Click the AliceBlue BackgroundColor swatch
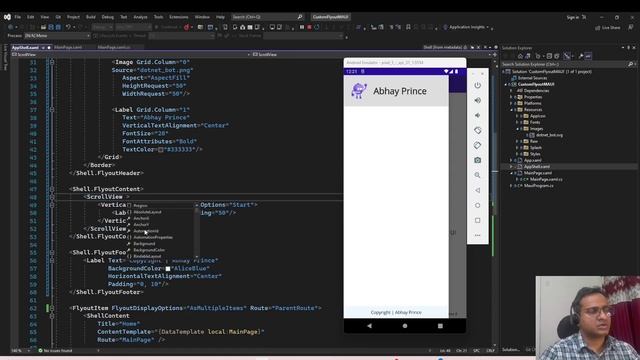Viewport: 640px width, 360px height. coord(168,269)
